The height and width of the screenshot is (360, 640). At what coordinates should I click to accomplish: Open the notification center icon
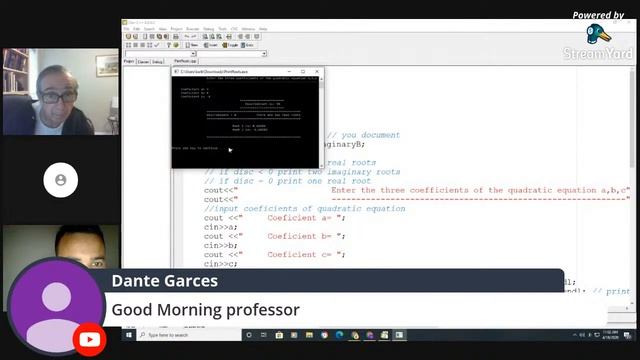(x=627, y=336)
